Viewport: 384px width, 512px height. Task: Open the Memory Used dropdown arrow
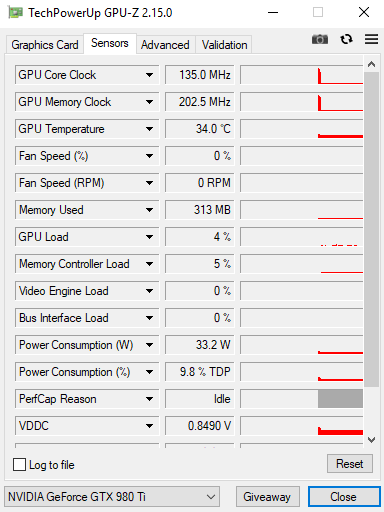[149, 210]
